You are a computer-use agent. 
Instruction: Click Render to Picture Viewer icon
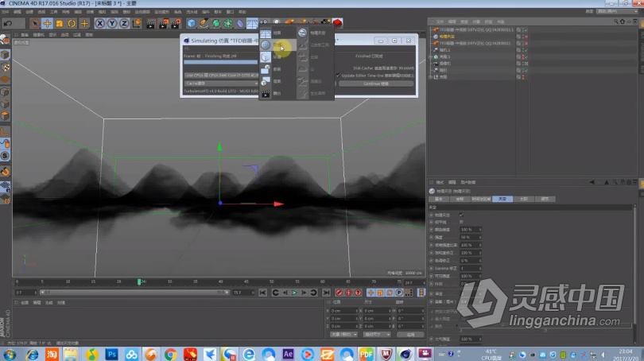164,23
